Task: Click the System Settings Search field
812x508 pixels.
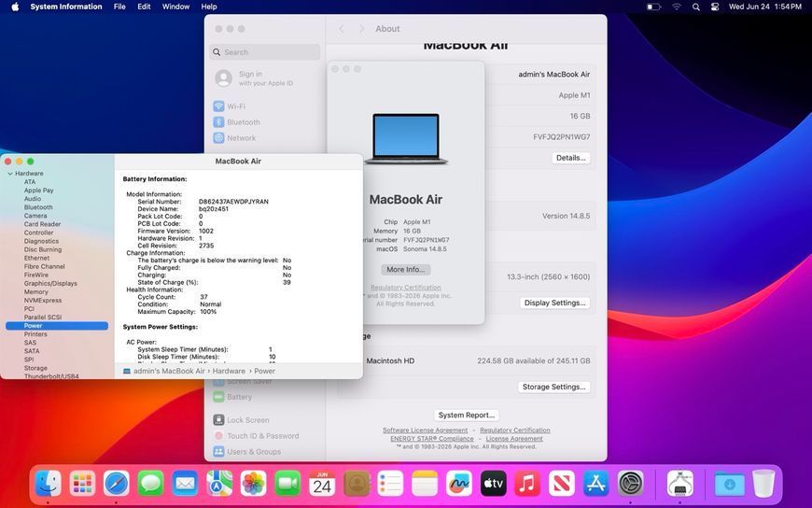Action: pos(265,52)
